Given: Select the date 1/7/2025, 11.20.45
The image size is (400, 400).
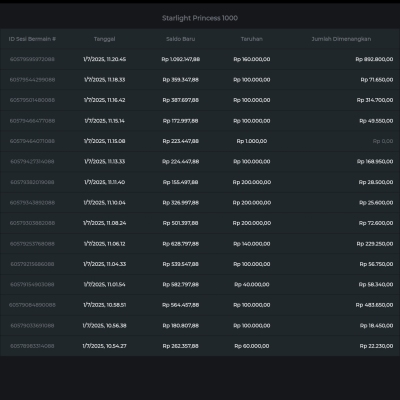Looking at the screenshot, I should tap(104, 59).
